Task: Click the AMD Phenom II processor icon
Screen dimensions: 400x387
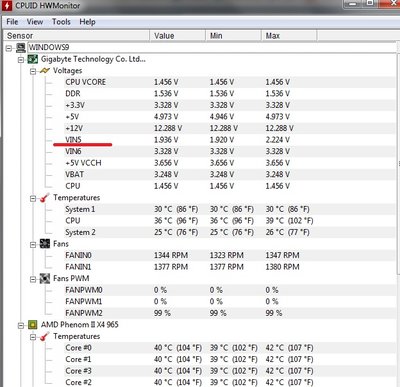Action: [33, 325]
